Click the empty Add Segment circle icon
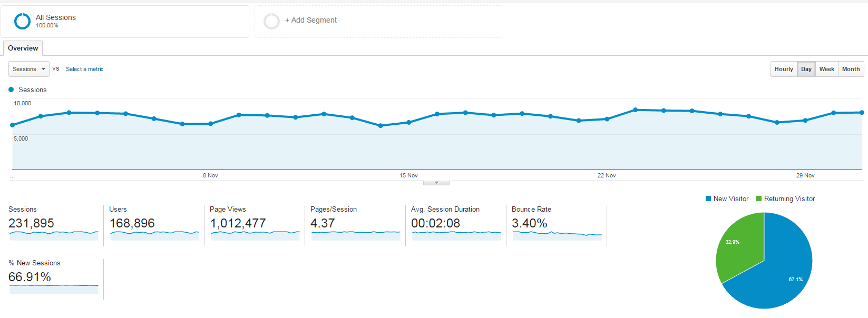The width and height of the screenshot is (868, 318). click(x=271, y=21)
